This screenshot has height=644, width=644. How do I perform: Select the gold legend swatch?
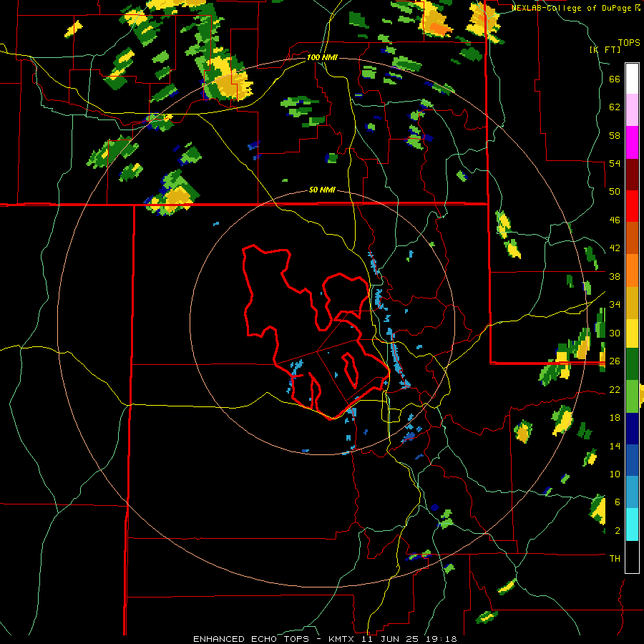(x=632, y=303)
